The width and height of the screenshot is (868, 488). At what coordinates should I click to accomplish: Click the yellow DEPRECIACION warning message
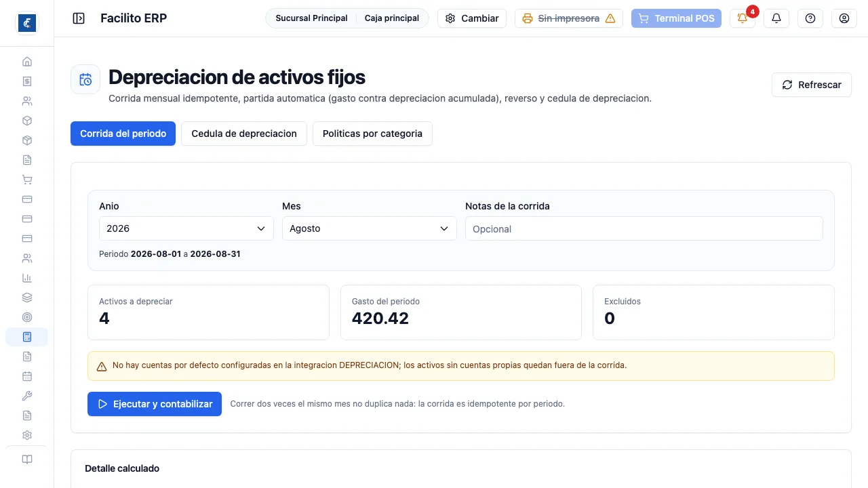click(x=461, y=366)
